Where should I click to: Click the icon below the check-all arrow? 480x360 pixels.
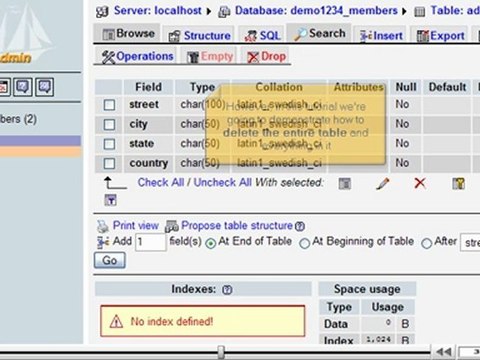click(111, 200)
